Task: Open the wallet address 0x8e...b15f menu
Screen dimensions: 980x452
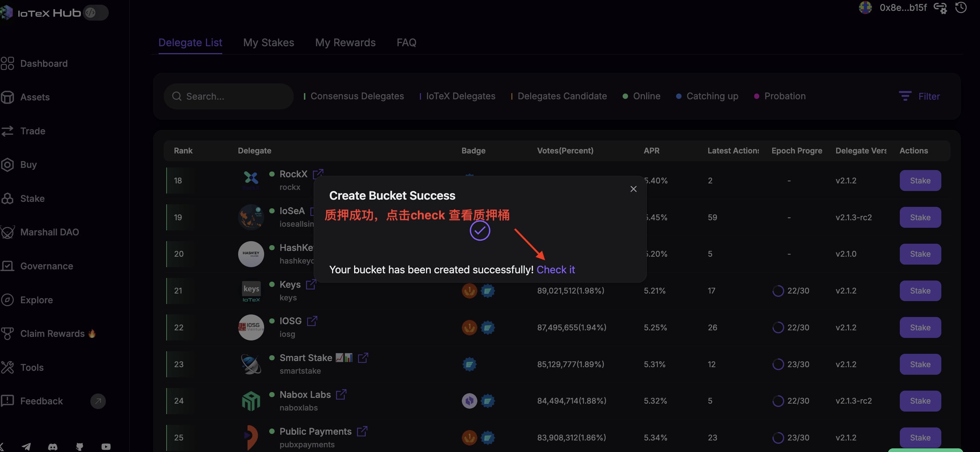Action: [903, 8]
